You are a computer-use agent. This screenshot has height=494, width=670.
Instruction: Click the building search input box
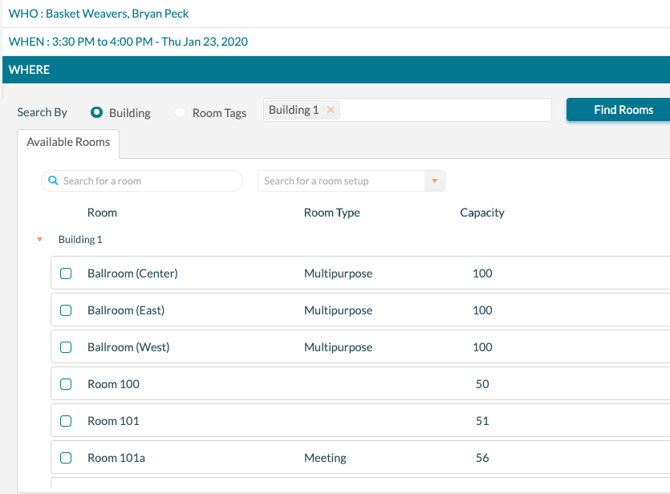(445, 110)
